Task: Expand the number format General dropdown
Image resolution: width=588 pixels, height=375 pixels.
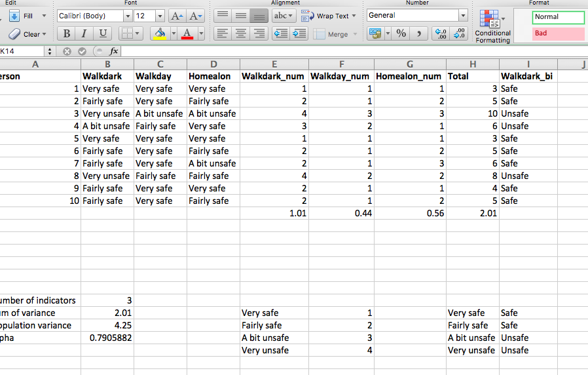Action: click(x=463, y=16)
